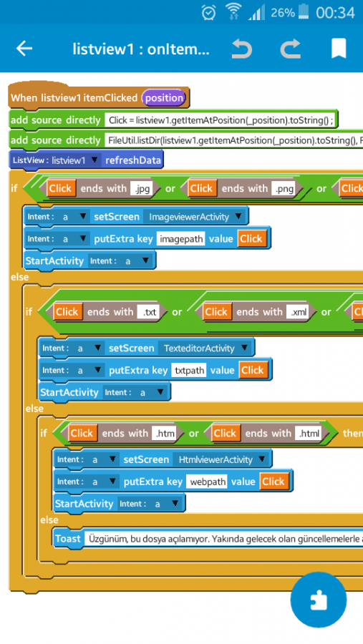Edit the webpath key field
Image resolution: width=363 pixels, height=644 pixels.
tap(206, 482)
